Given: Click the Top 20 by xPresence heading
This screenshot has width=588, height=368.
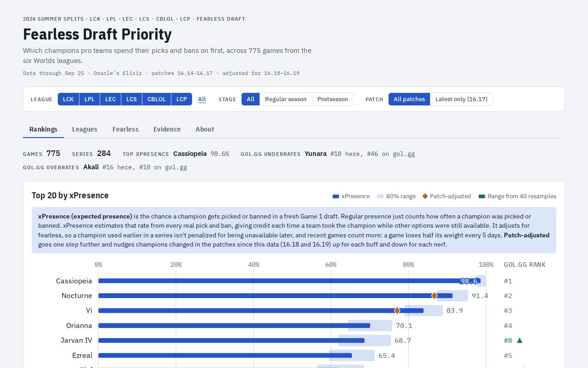Looking at the screenshot, I should pyautogui.click(x=70, y=195).
